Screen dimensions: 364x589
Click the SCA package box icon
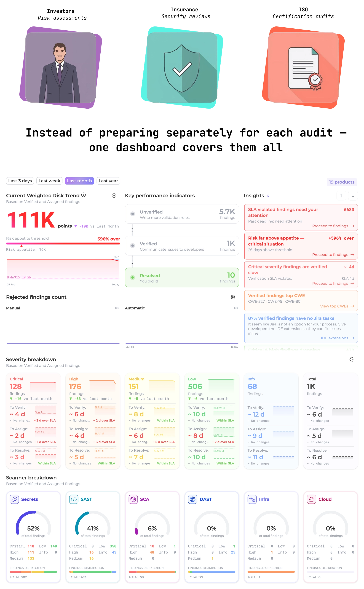click(x=133, y=499)
